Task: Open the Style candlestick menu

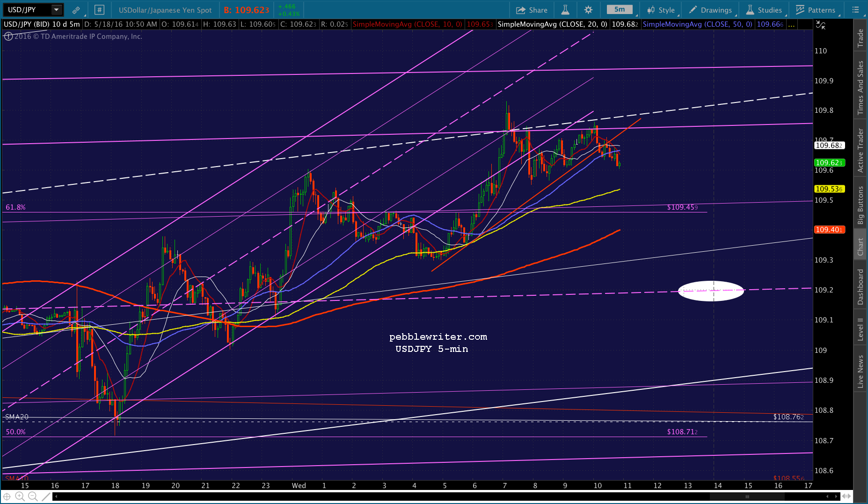Action: click(661, 10)
